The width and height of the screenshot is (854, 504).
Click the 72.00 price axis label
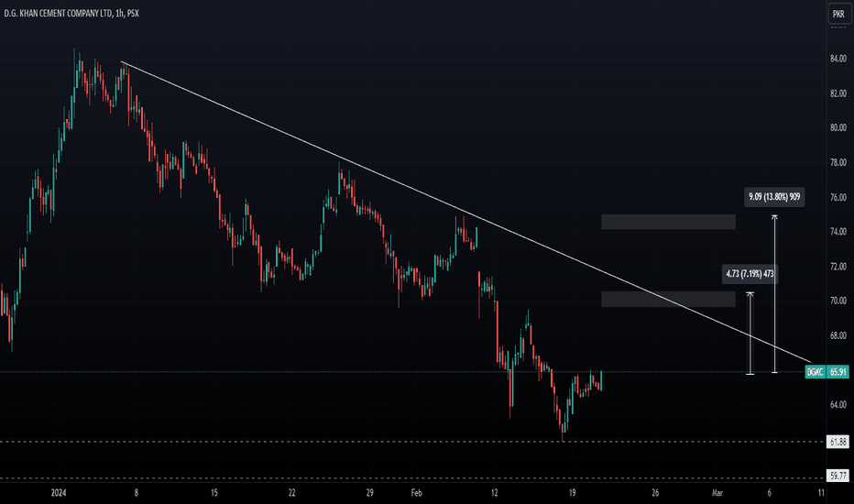(838, 267)
